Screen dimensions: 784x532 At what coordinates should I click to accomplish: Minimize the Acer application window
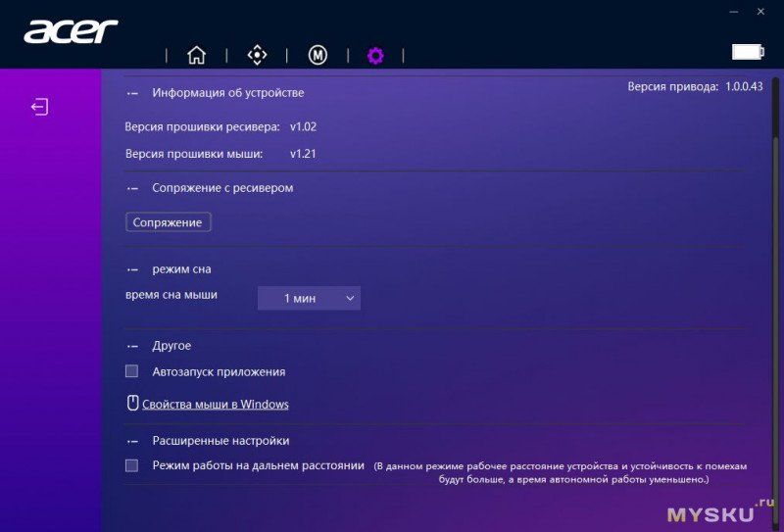[733, 11]
